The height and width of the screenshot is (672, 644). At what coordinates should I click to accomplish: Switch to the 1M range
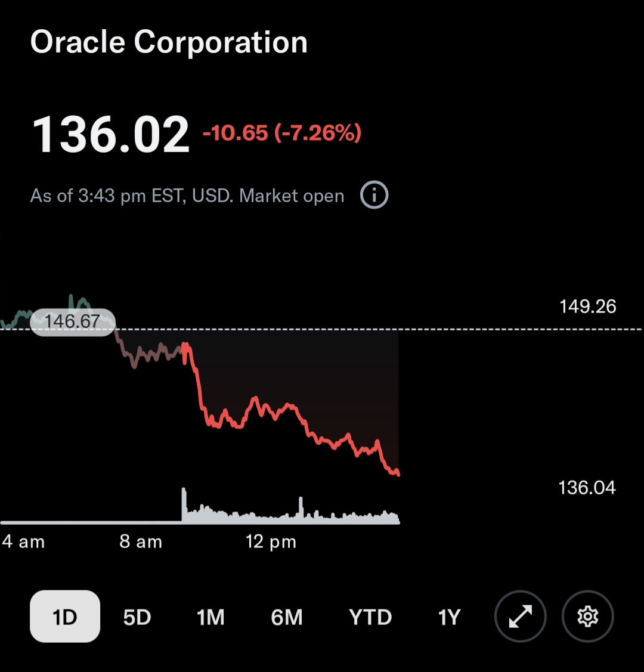210,617
